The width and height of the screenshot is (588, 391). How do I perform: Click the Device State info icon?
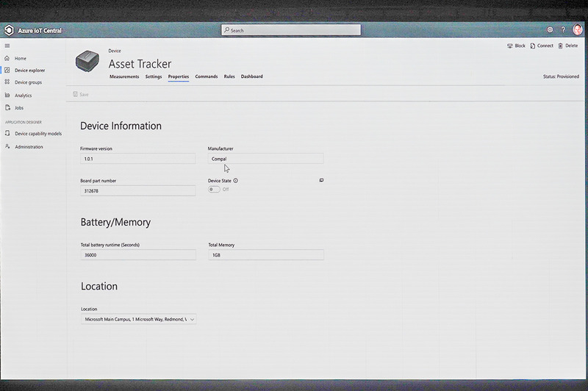pos(235,180)
